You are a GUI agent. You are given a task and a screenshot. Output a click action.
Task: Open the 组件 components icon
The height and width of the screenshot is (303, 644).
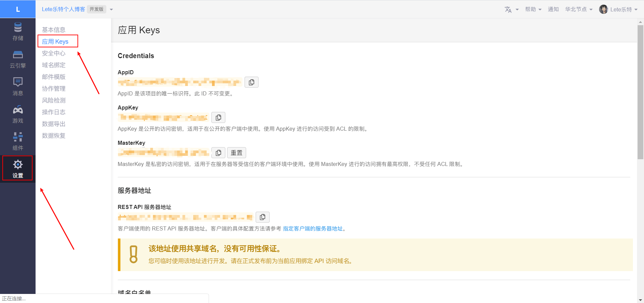[18, 137]
